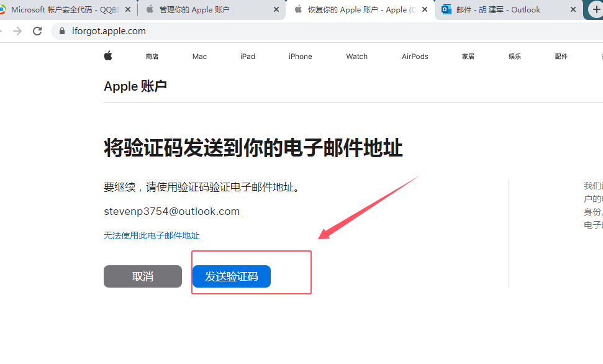Click the Apple 账户 page title
The width and height of the screenshot is (603, 364).
coord(135,86)
